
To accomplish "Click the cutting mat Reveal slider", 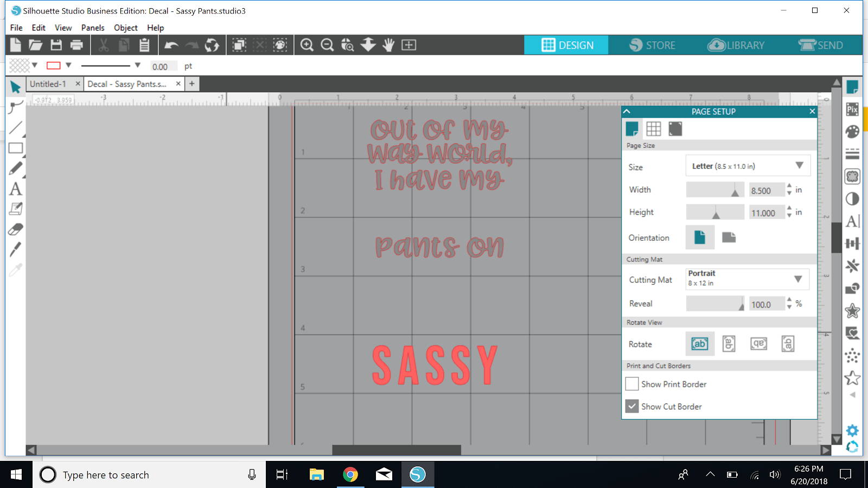I will coord(715,304).
